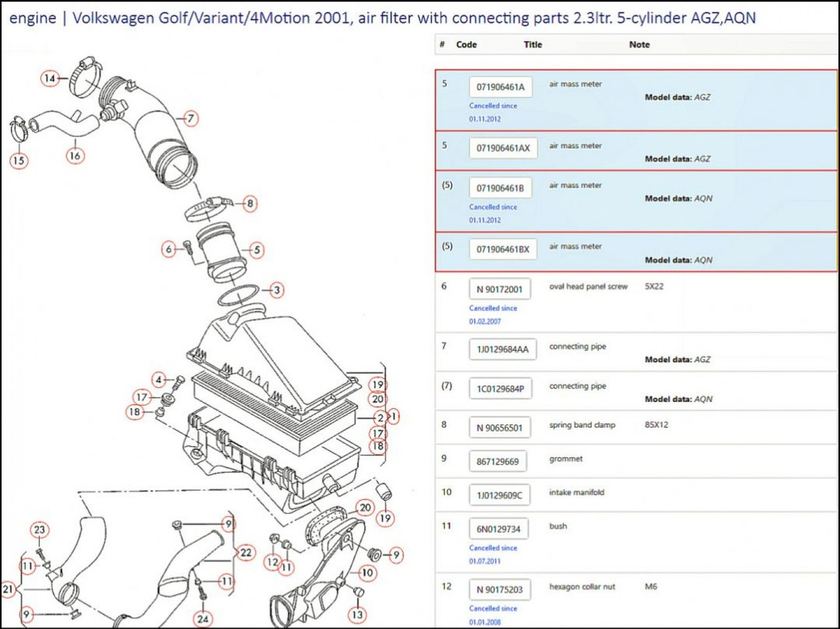
Task: Click part code 1J0129684AA
Action: click(503, 350)
